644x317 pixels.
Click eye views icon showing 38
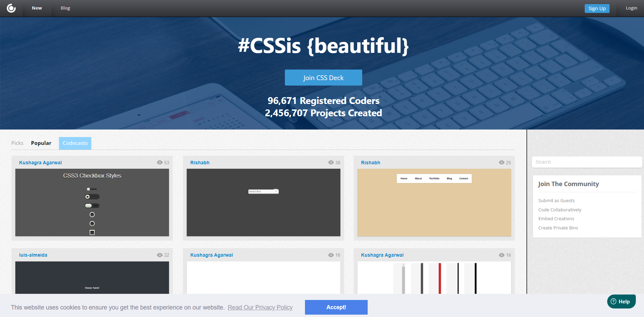(x=331, y=163)
